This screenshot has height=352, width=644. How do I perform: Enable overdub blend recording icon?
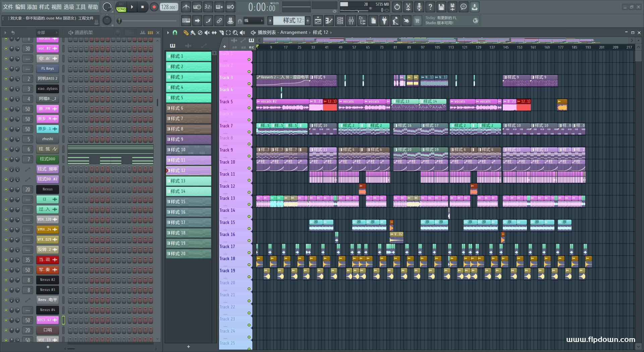(219, 7)
